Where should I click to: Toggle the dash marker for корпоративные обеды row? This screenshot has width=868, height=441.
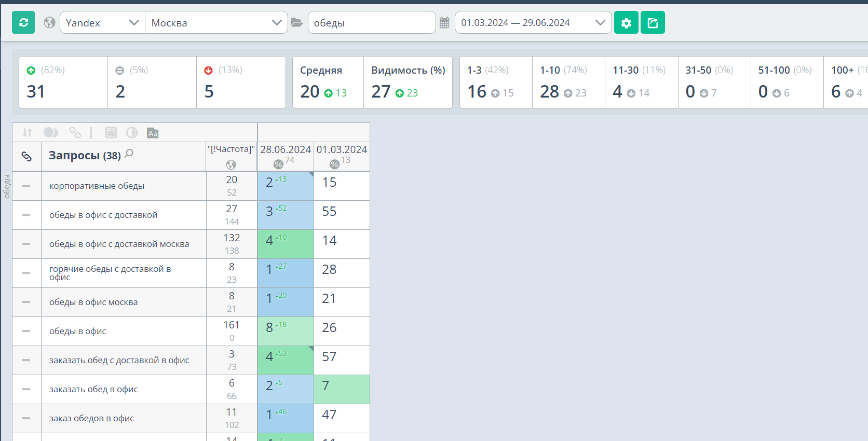coord(26,186)
